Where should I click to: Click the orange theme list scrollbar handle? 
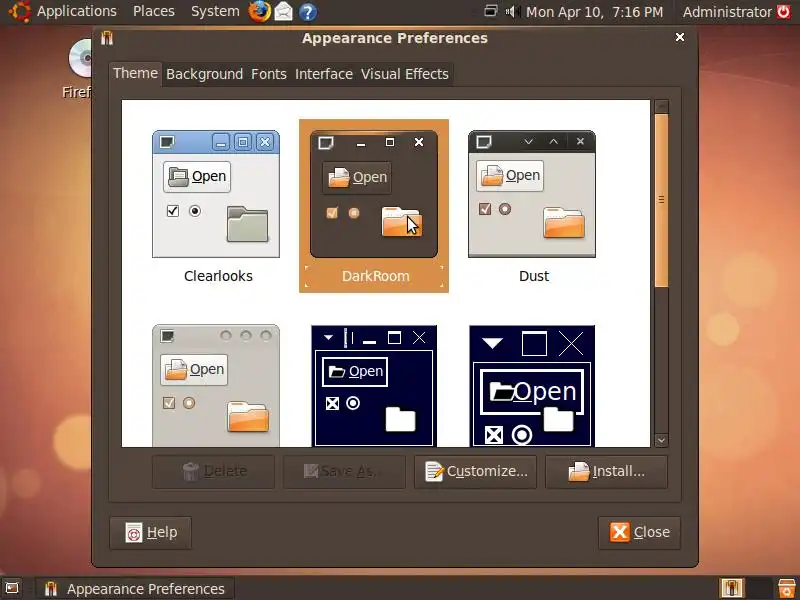pyautogui.click(x=661, y=200)
